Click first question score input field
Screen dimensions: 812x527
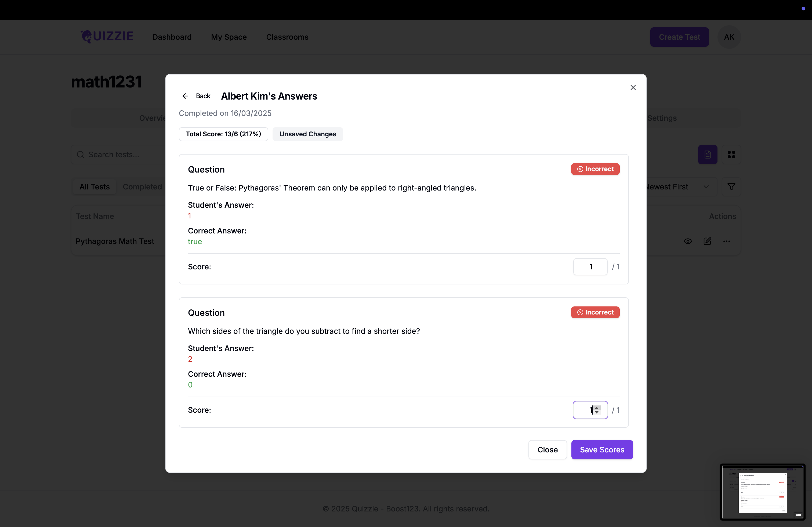(x=590, y=266)
